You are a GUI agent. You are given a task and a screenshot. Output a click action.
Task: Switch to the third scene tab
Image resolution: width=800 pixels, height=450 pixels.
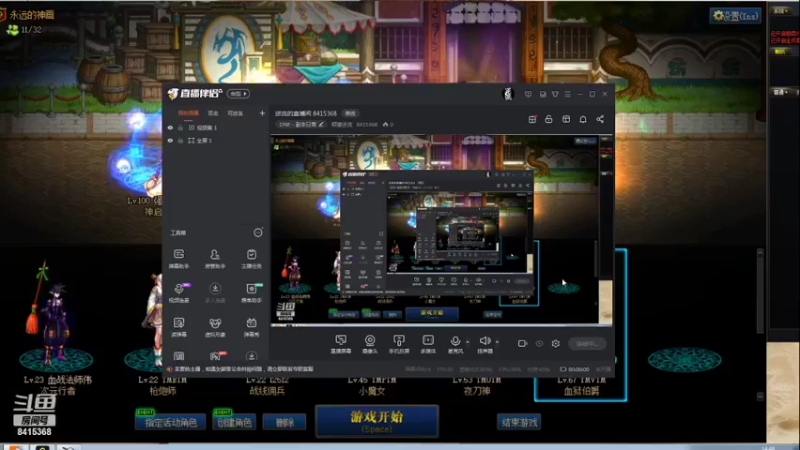point(235,113)
